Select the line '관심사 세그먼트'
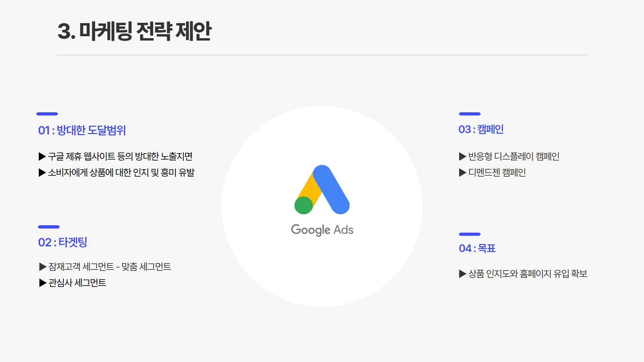This screenshot has width=644, height=362. [77, 283]
